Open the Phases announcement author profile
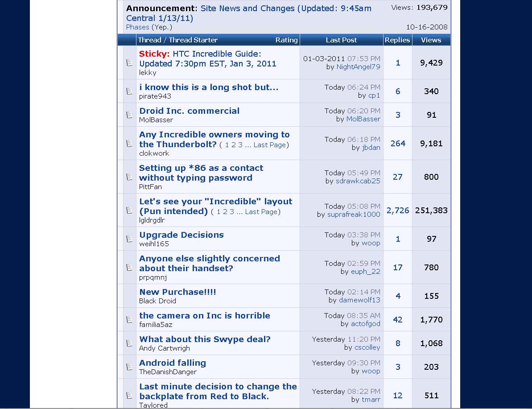Image resolution: width=532 pixels, height=409 pixels. point(137,27)
